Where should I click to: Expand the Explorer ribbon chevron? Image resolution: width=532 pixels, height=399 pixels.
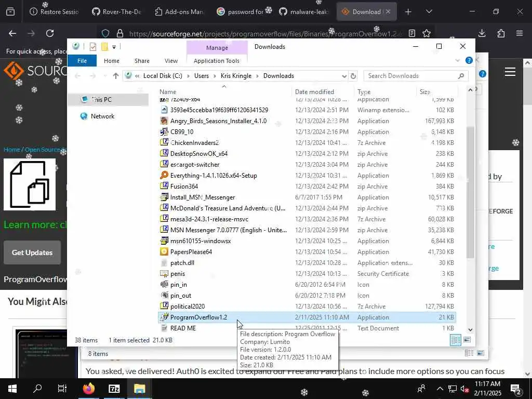pos(457,60)
